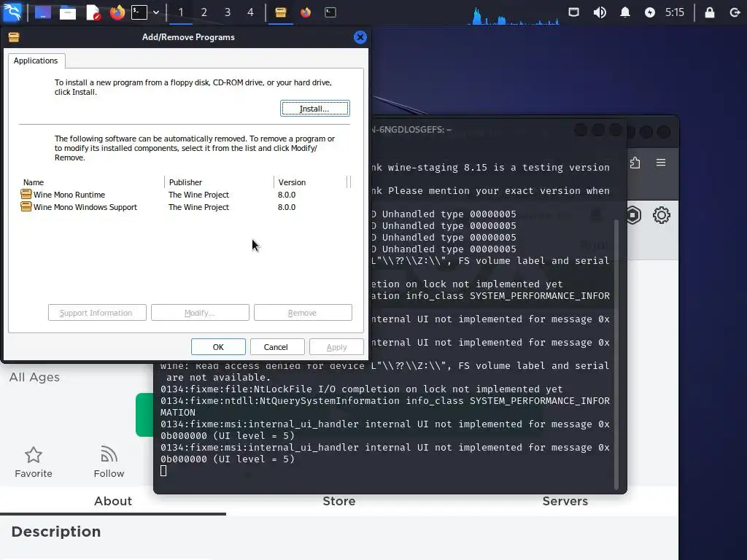
Task: Close the Add/Remove Programs dialog
Action: 360,37
